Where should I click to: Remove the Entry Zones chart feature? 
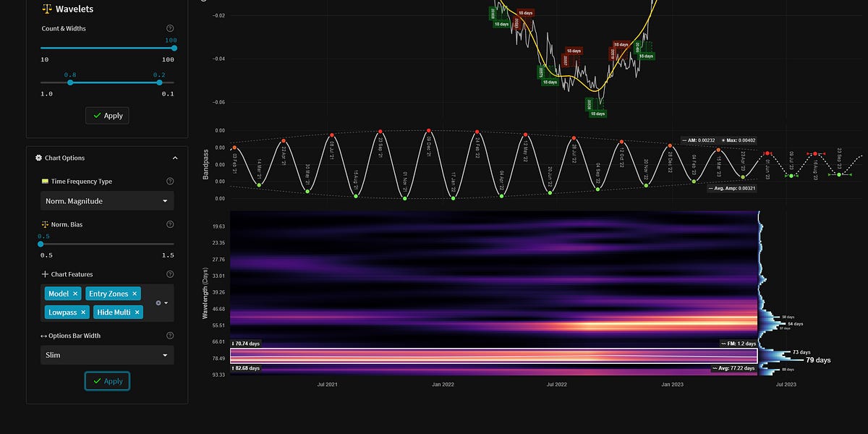[134, 294]
